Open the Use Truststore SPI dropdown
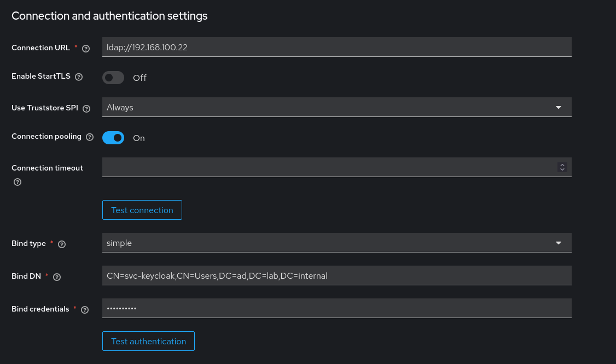The image size is (616, 364). point(336,107)
